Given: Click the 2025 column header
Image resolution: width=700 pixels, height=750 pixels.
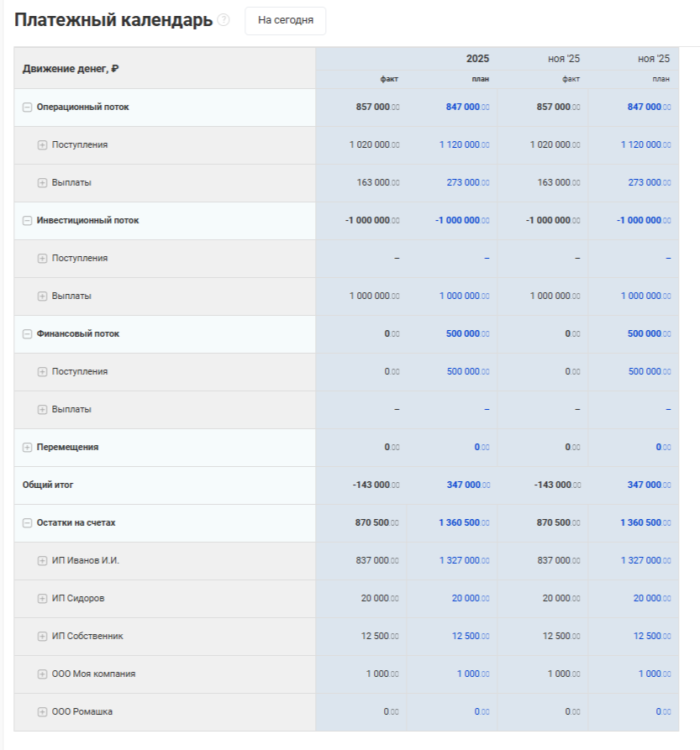Looking at the screenshot, I should coord(477,59).
